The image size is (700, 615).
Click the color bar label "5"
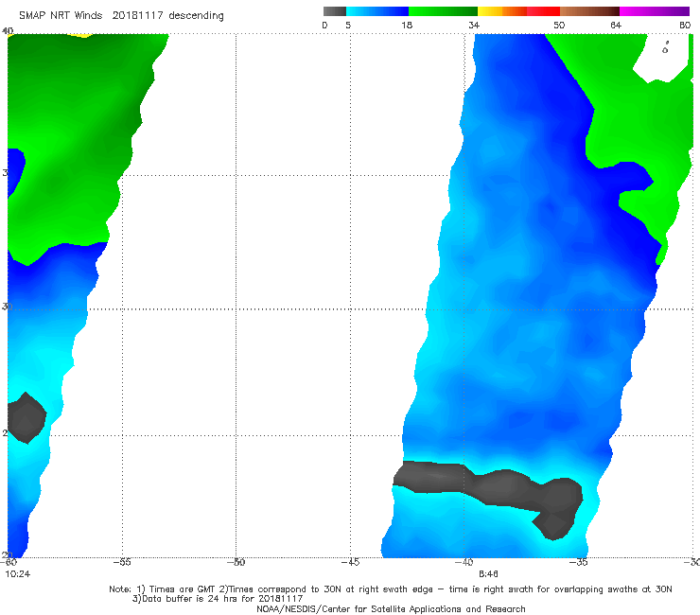(348, 25)
